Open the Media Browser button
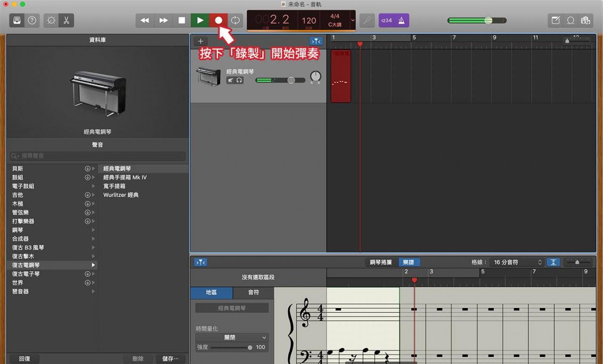 click(x=586, y=20)
